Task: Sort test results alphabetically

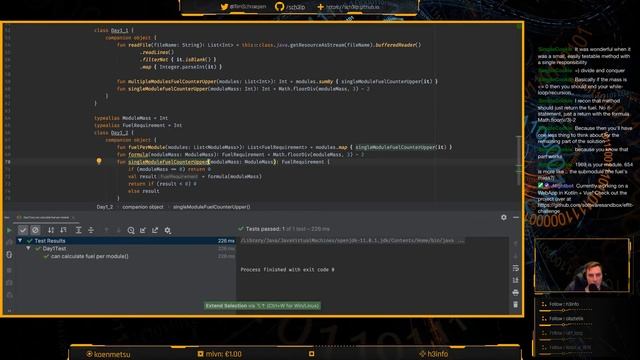Action: click(x=51, y=230)
